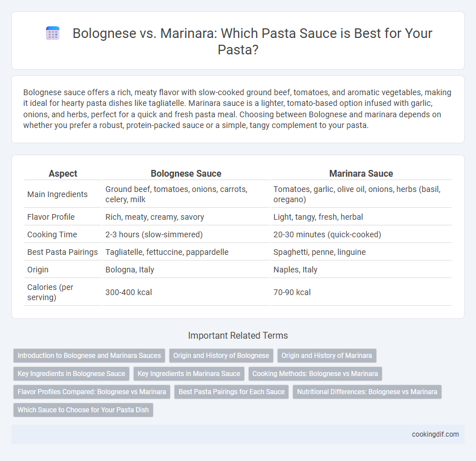This screenshot has width=476, height=461.
Task: Click the 'Tomatoes, garlic, olive oil' cell
Action: [x=361, y=194]
